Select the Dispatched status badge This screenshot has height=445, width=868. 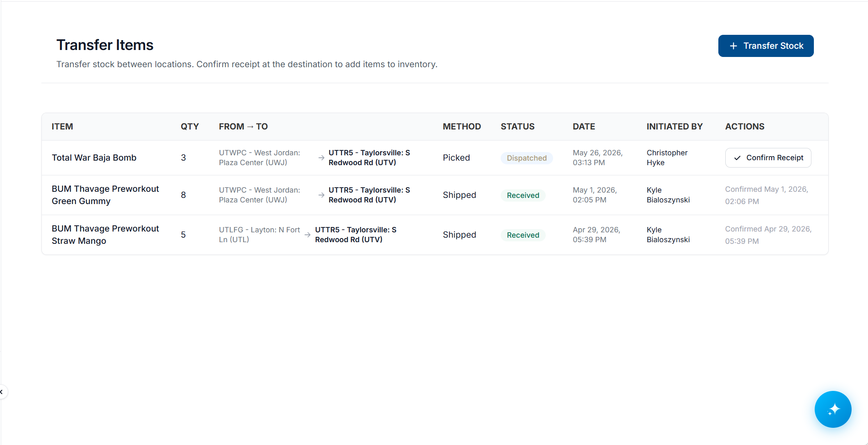coord(526,158)
